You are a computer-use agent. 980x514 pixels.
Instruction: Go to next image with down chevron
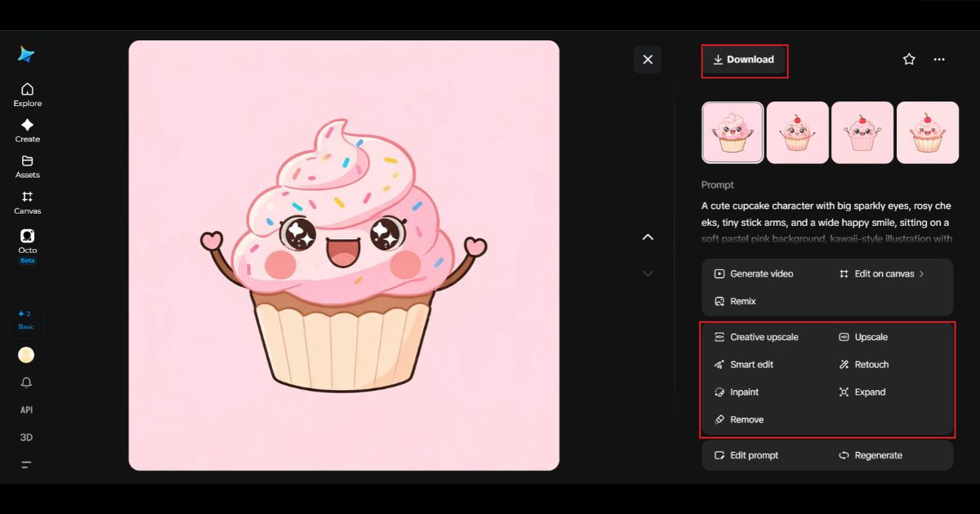pos(648,273)
